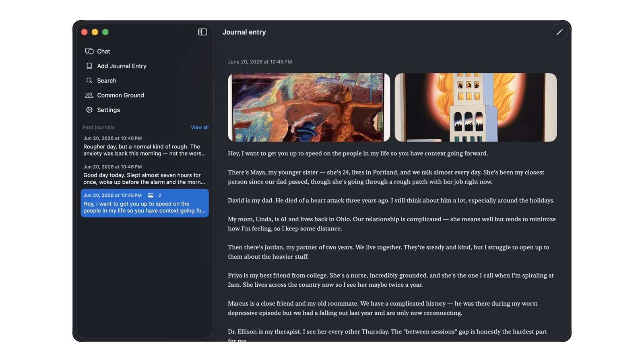Click the yellow minimize window button

(95, 32)
